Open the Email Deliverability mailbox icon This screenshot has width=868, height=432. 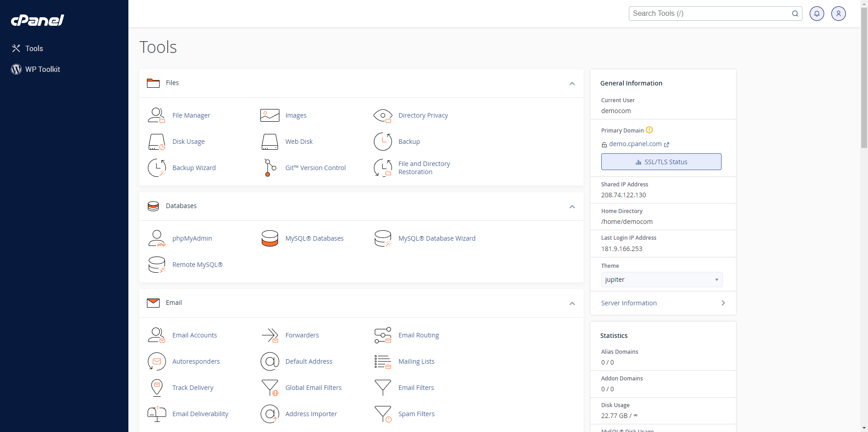pyautogui.click(x=156, y=414)
